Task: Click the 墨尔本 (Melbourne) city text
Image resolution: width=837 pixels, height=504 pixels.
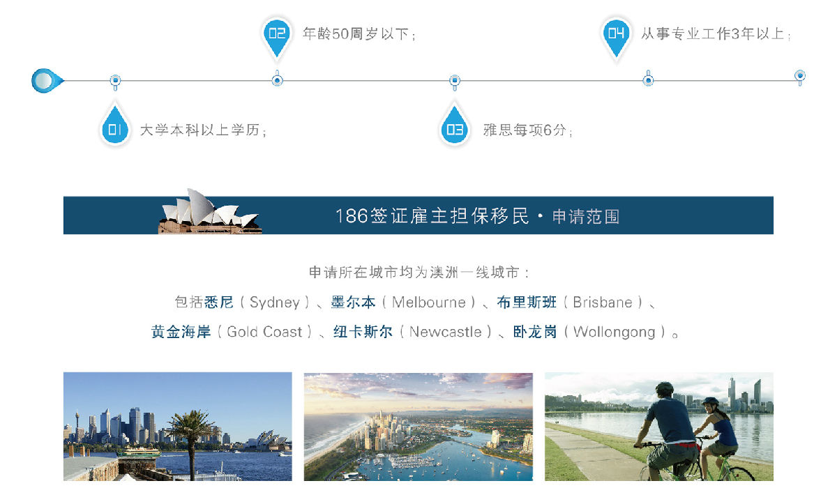Action: pos(354,303)
